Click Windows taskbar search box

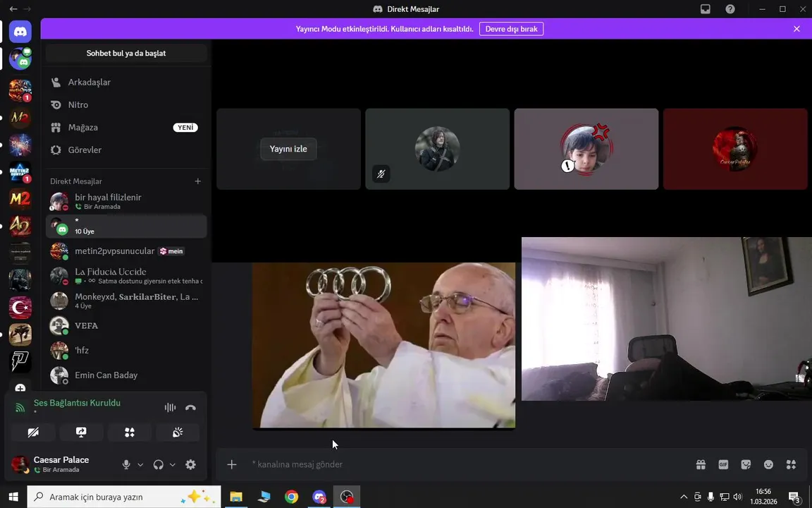point(124,497)
